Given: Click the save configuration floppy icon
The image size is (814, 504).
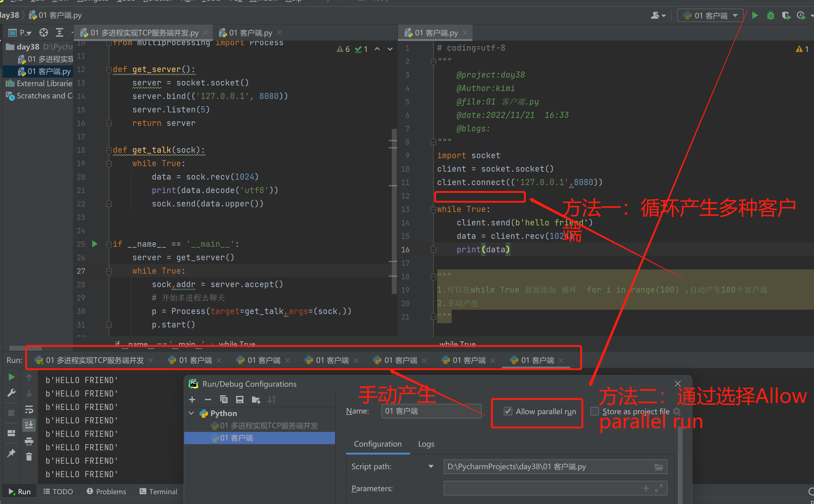Looking at the screenshot, I should (x=240, y=399).
